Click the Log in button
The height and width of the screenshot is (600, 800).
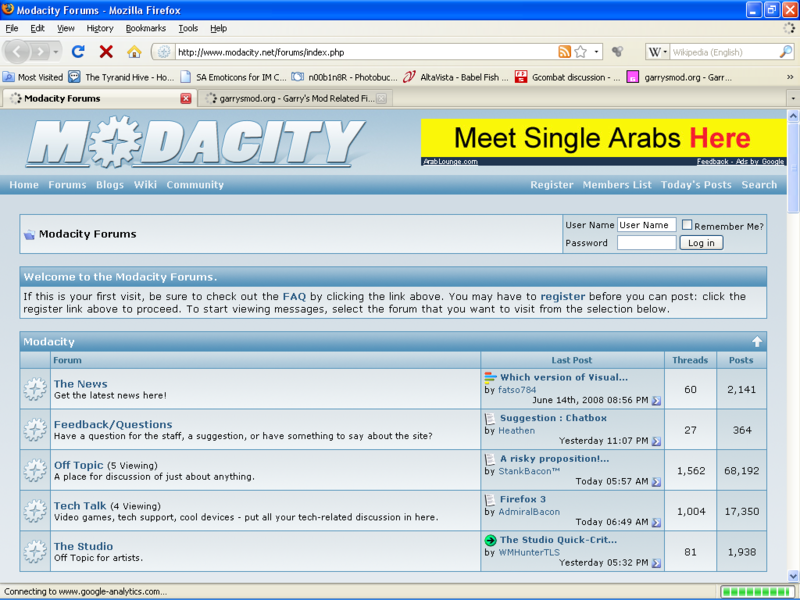pyautogui.click(x=701, y=243)
